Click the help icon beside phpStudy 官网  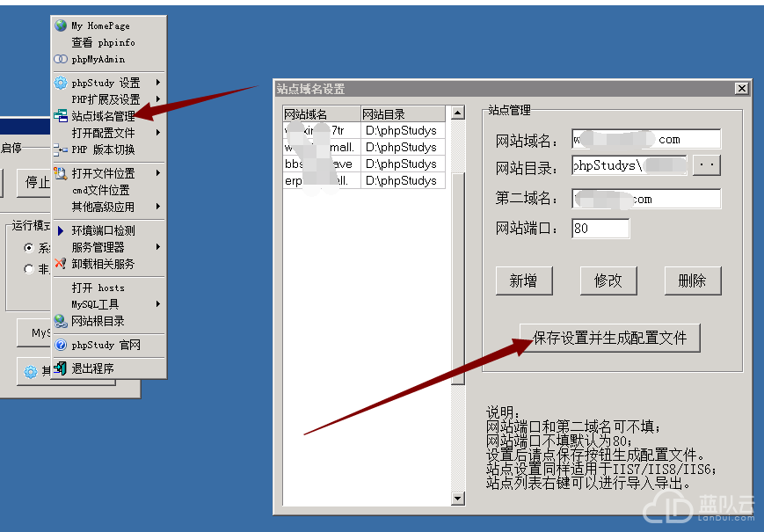(x=61, y=345)
